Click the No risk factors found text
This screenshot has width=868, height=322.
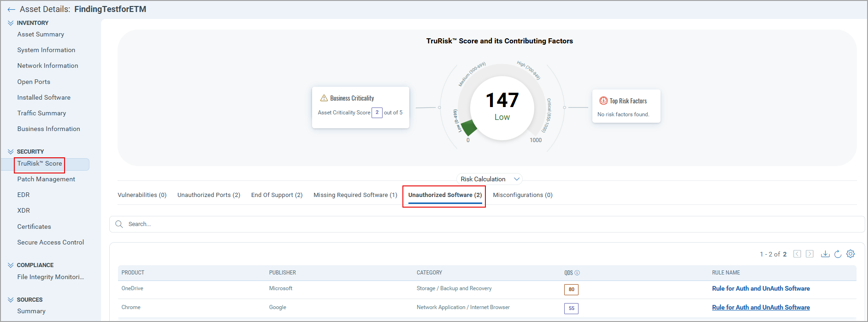coord(623,114)
